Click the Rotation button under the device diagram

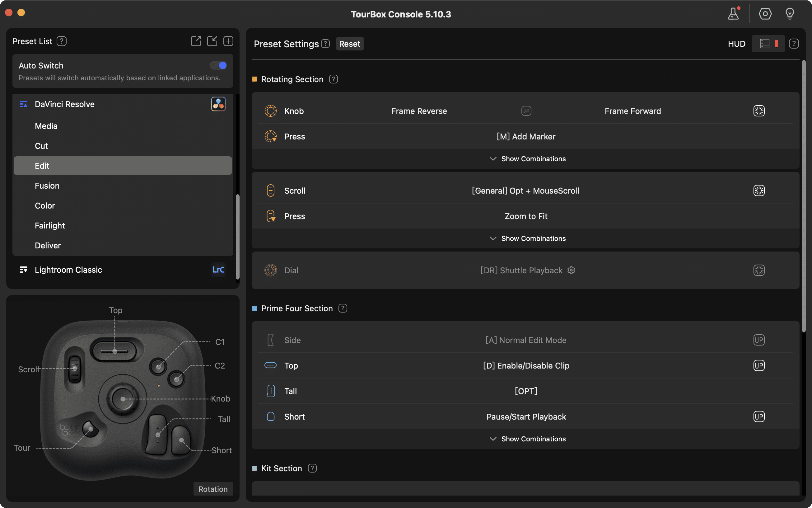[x=213, y=489]
